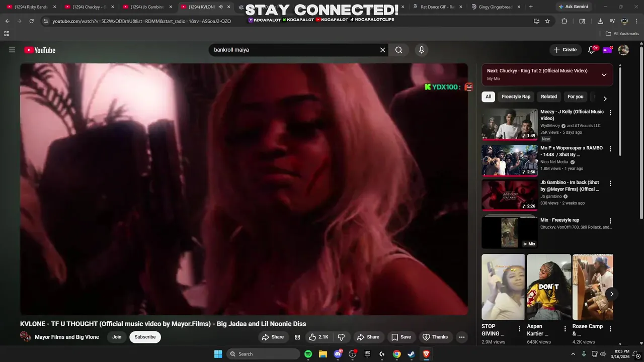Open the All Bookmarks folder

(x=622, y=34)
